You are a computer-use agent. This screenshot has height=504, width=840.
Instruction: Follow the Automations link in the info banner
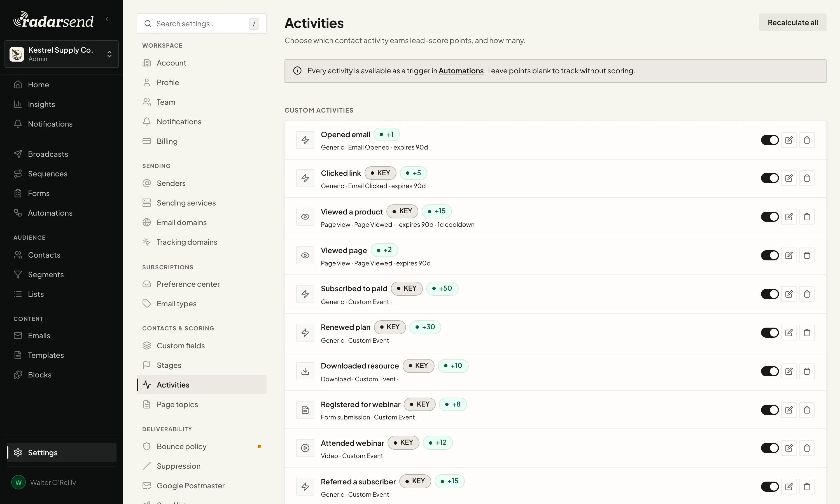[461, 71]
